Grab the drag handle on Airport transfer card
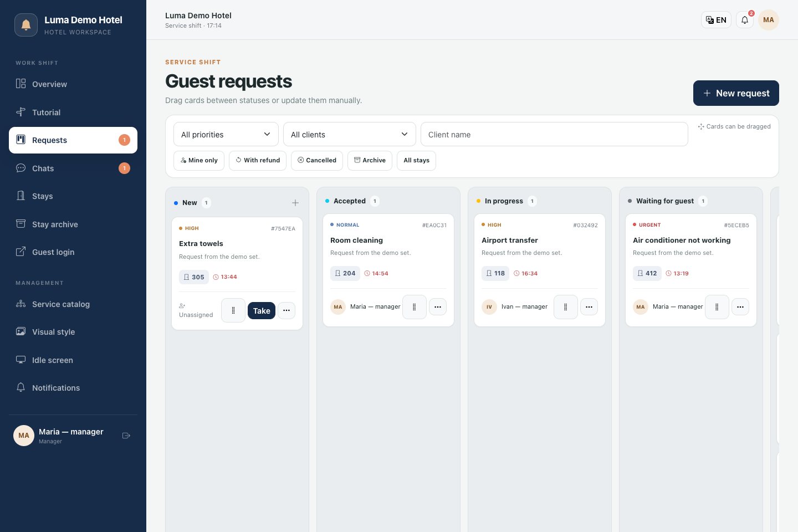Viewport: 798px width, 532px height. click(566, 307)
